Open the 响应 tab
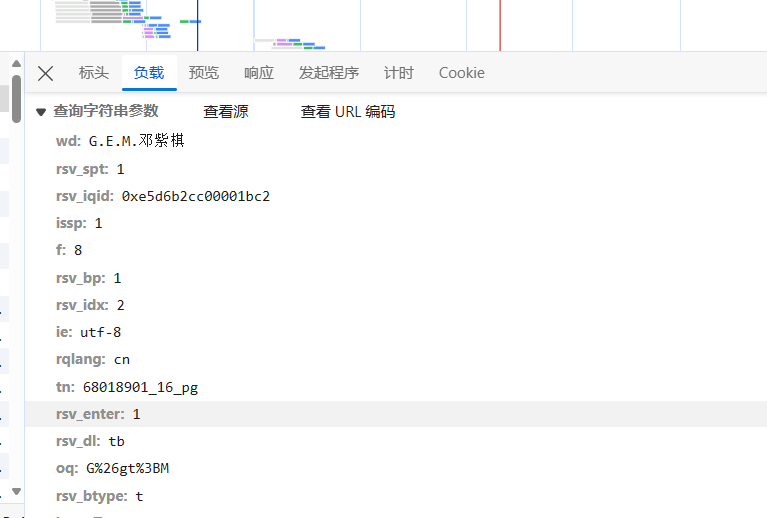Viewport: 767px width, 518px height. tap(259, 73)
